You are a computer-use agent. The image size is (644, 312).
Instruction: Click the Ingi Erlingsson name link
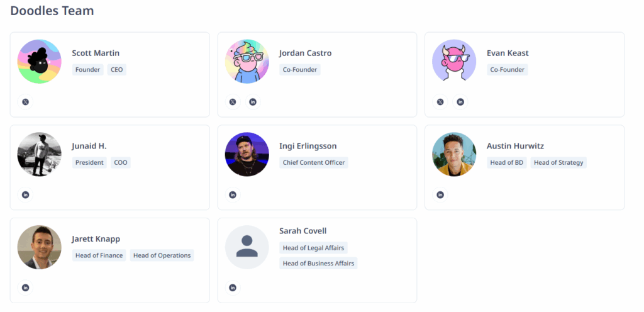[308, 146]
